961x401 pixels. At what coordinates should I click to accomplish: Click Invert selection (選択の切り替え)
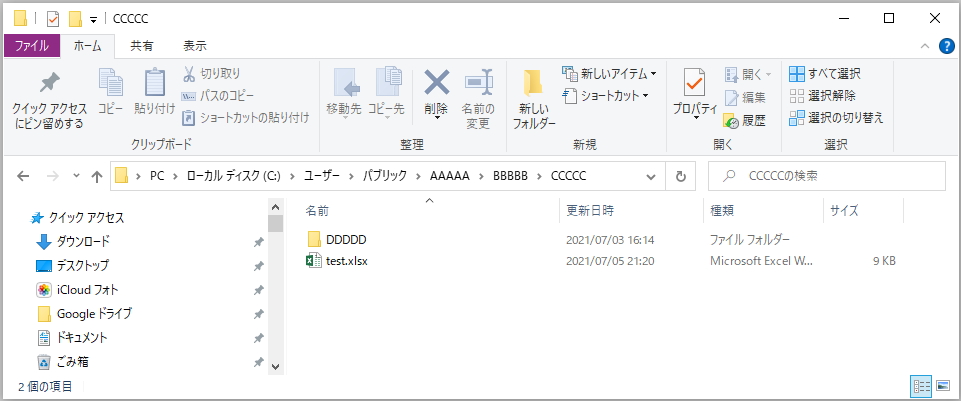pos(837,118)
